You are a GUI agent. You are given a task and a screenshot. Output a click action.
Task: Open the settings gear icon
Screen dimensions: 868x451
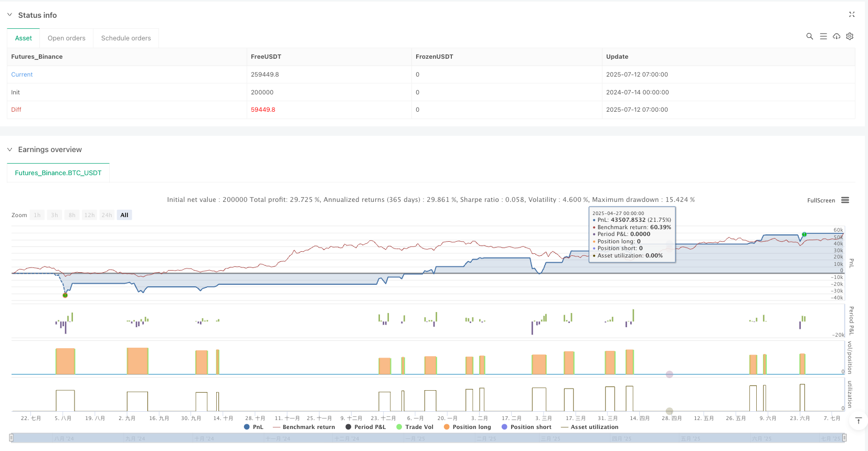click(x=850, y=36)
